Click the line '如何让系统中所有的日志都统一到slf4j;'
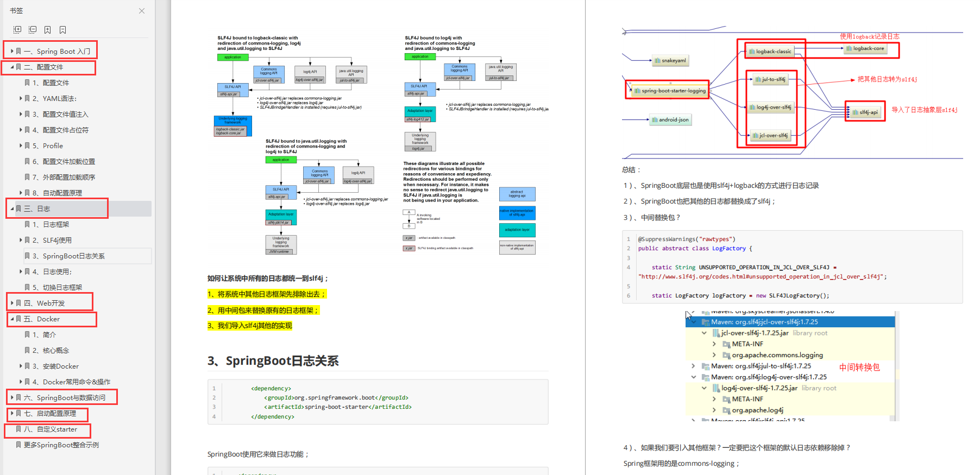The width and height of the screenshot is (980, 475). [268, 278]
